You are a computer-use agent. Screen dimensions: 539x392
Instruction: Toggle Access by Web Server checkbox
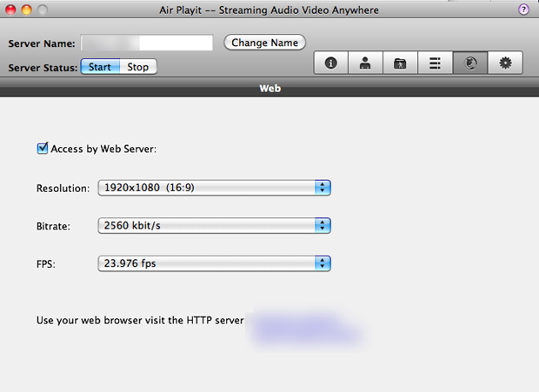43,149
